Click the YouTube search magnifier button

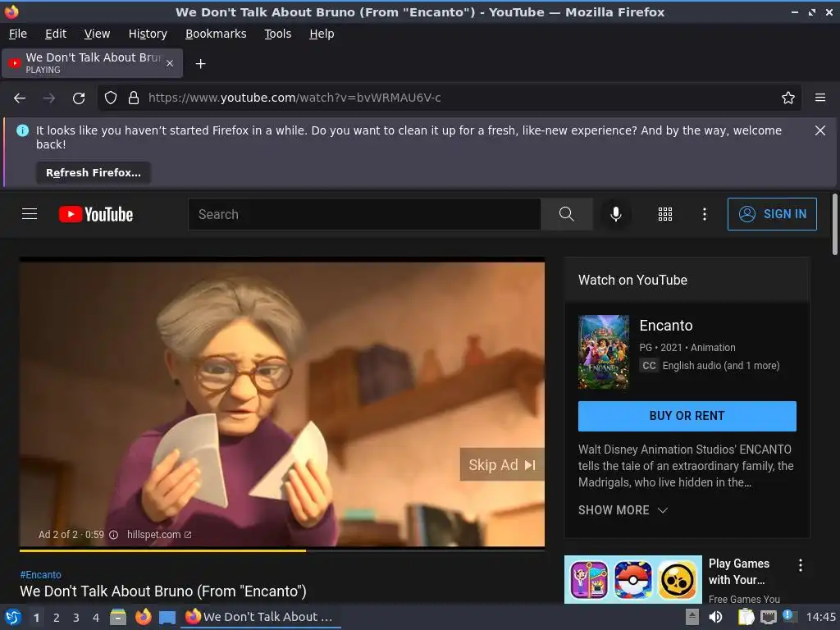tap(566, 214)
